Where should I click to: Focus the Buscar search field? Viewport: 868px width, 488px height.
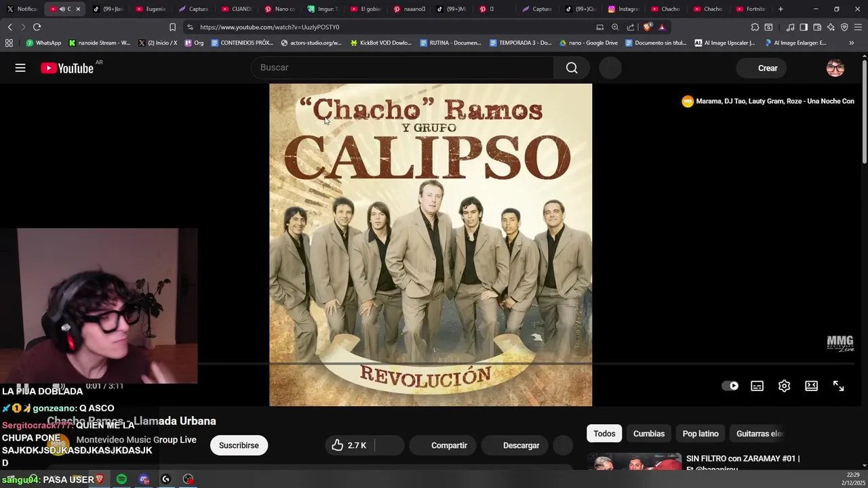pyautogui.click(x=403, y=68)
